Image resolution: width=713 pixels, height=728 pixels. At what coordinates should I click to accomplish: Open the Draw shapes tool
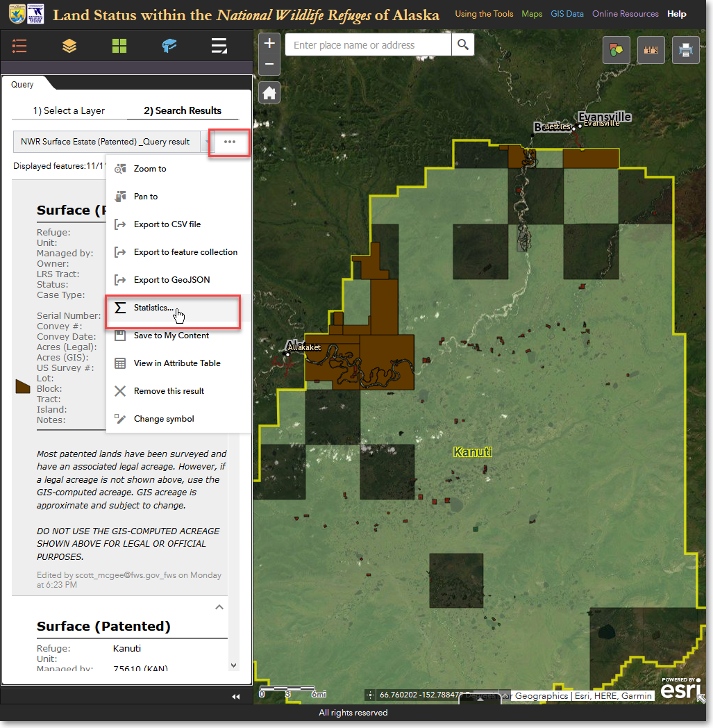(616, 49)
